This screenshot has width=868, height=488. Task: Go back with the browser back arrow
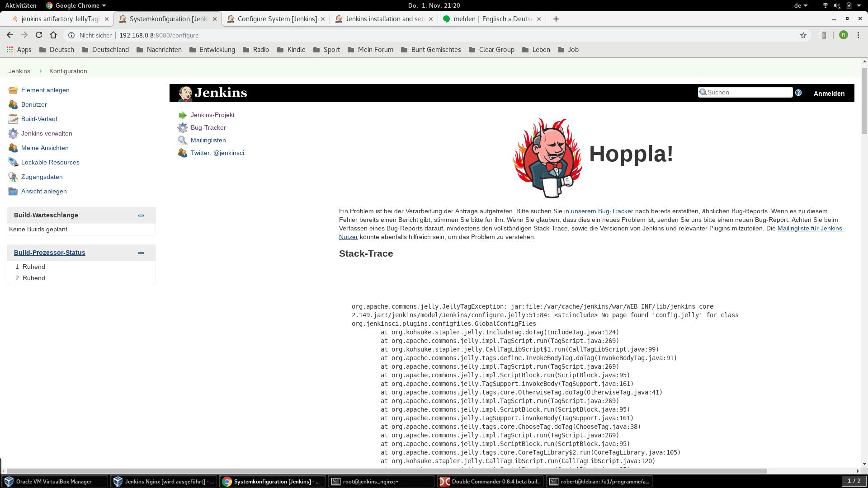coord(10,35)
